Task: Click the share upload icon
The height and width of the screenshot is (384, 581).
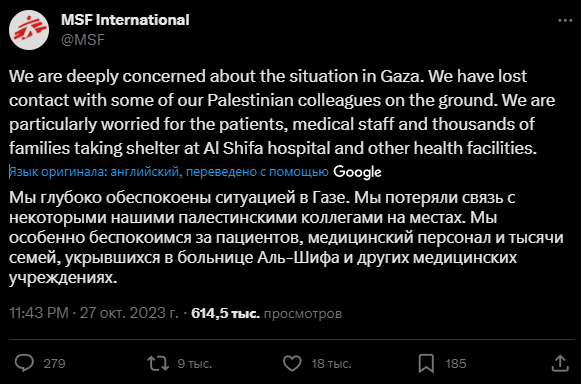Action: coord(560,363)
